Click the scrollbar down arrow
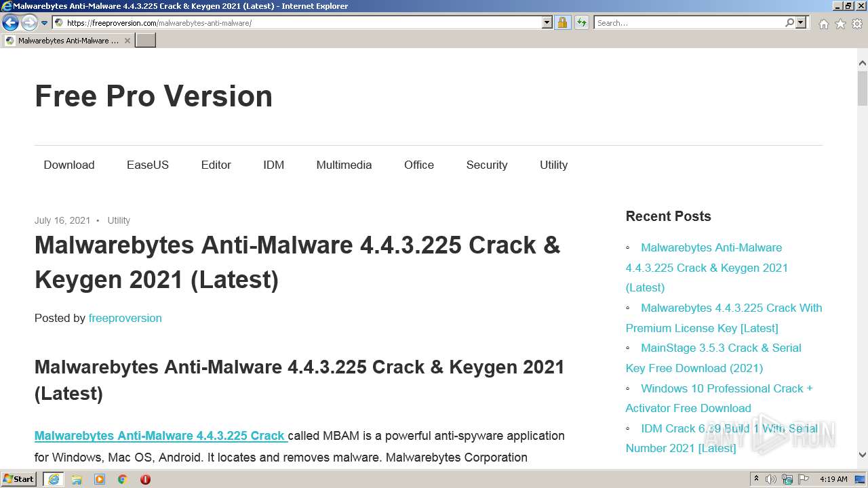 click(x=863, y=455)
